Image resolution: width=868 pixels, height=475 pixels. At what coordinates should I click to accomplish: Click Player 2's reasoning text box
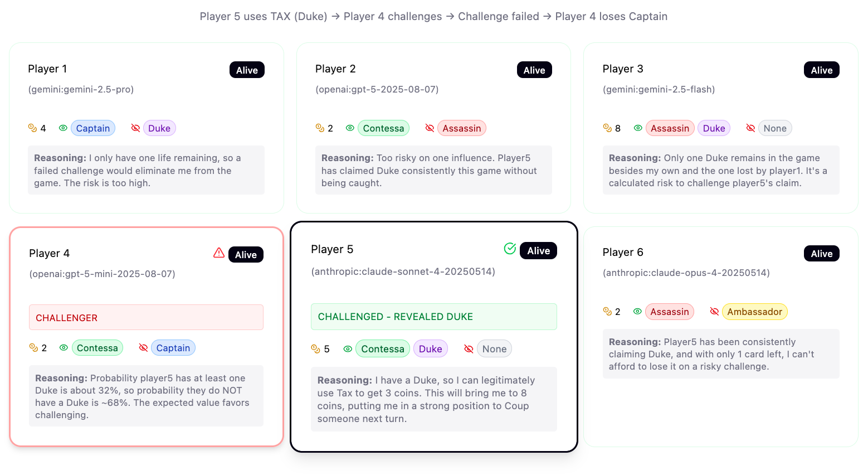click(433, 170)
